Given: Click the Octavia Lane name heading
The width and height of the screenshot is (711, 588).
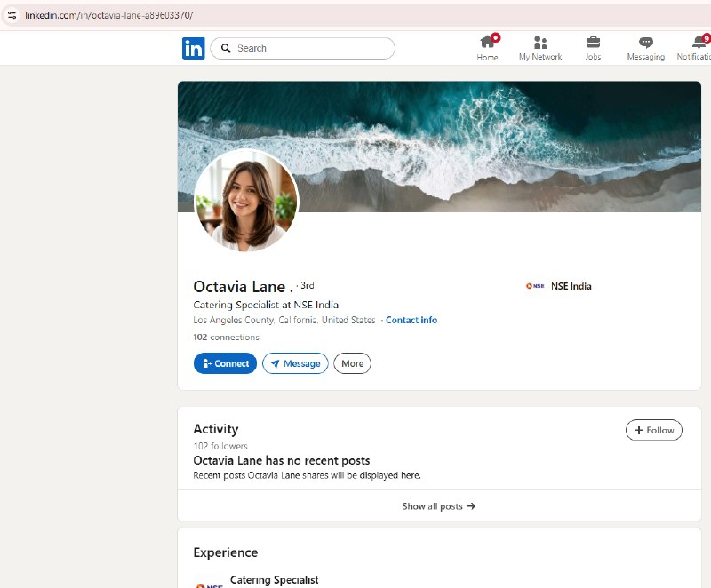Looking at the screenshot, I should (243, 287).
